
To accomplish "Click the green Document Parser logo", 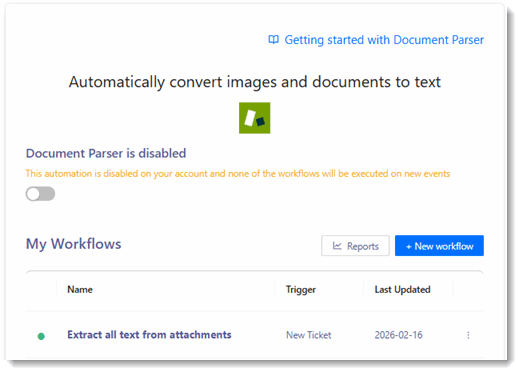I will click(254, 118).
